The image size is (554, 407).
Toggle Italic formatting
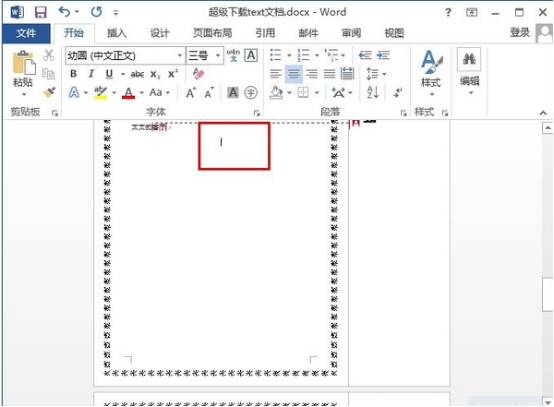pos(91,74)
